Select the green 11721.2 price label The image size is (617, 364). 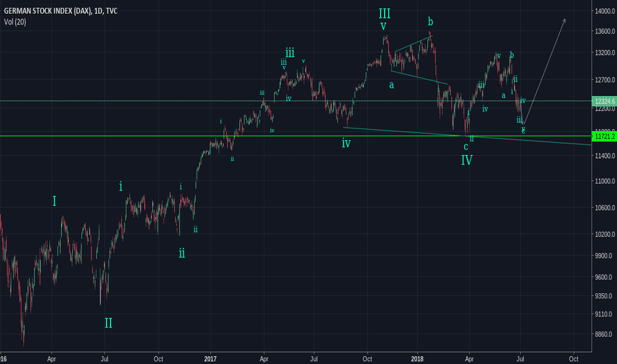tap(604, 136)
